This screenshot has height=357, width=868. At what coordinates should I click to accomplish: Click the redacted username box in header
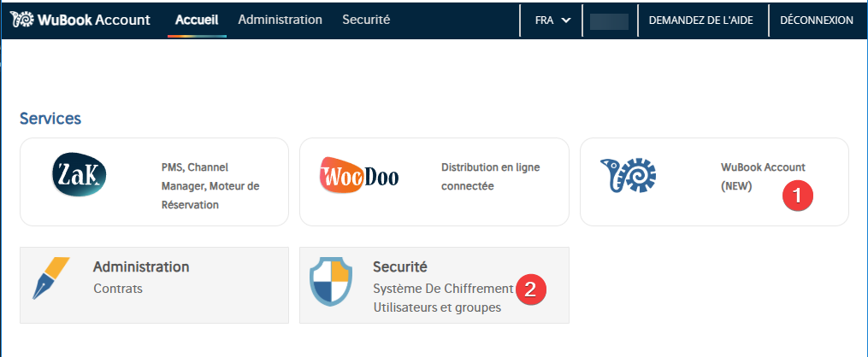point(610,21)
